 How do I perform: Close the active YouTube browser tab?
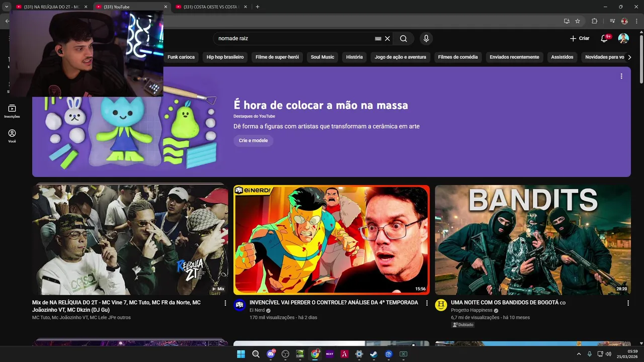point(166,7)
